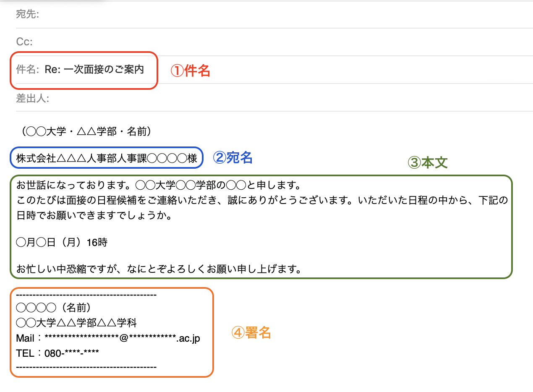Click the TEL 080 phone number line

(x=57, y=353)
